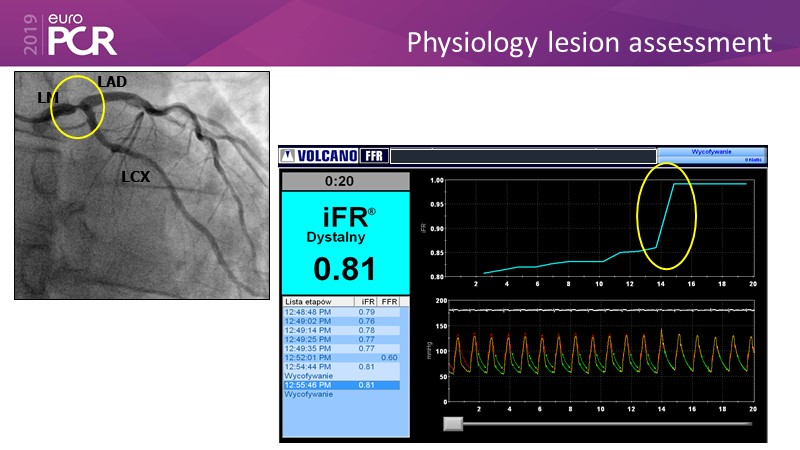Screen dimensions: 800x450
Task: Click the Lista etapów column header
Action: 313,301
